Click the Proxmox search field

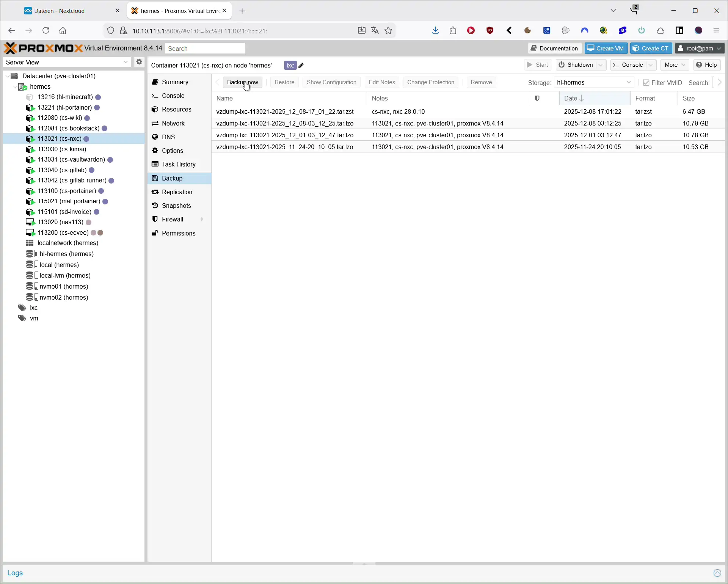tap(205, 48)
